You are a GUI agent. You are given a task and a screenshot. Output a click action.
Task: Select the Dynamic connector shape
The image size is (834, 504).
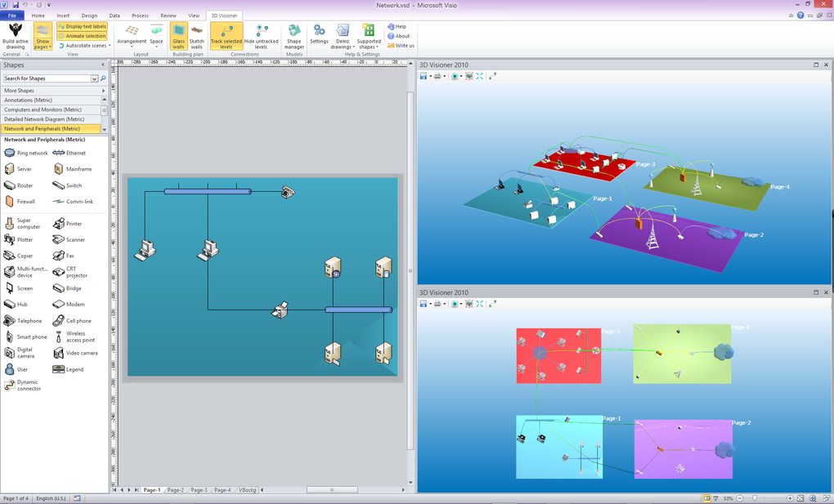(23, 386)
